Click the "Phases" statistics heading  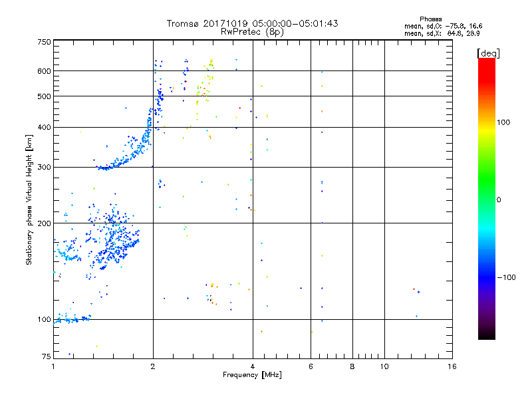(x=430, y=19)
